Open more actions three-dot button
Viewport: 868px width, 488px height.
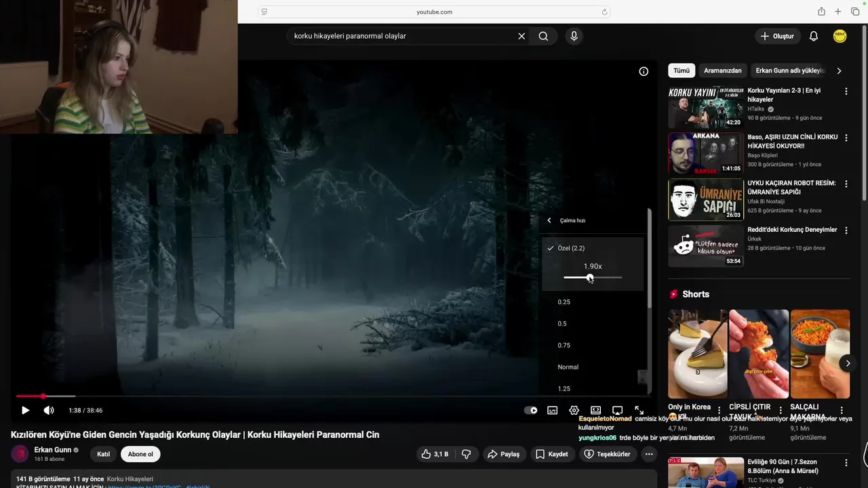pos(649,454)
